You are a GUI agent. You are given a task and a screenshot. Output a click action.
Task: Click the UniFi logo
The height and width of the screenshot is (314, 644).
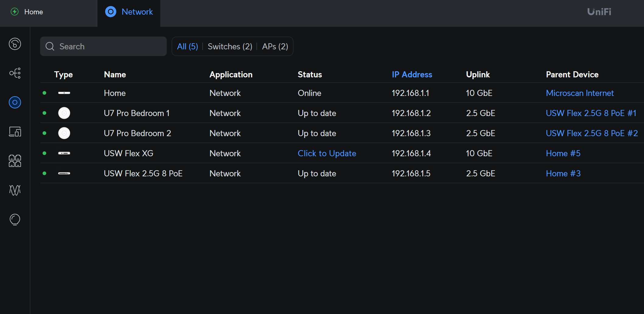pyautogui.click(x=599, y=12)
